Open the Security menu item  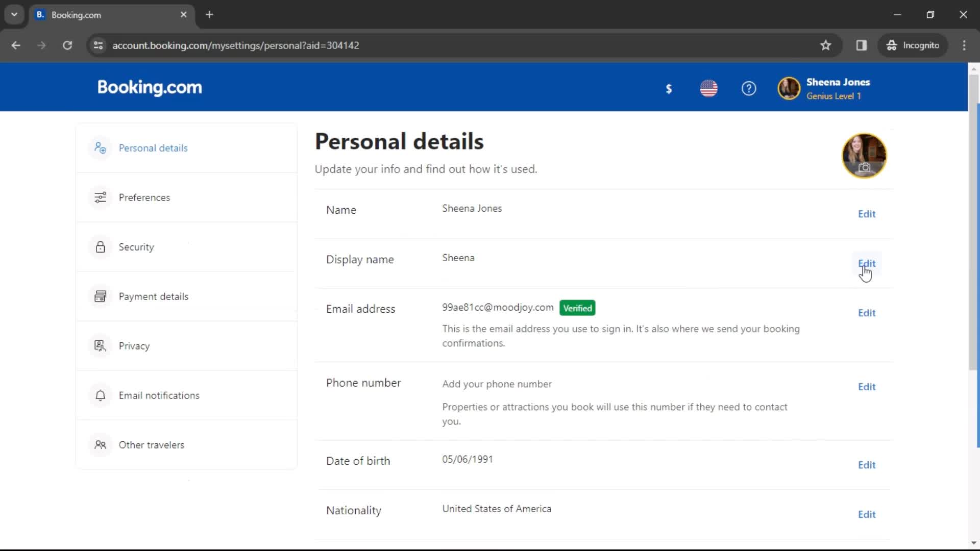[187, 247]
